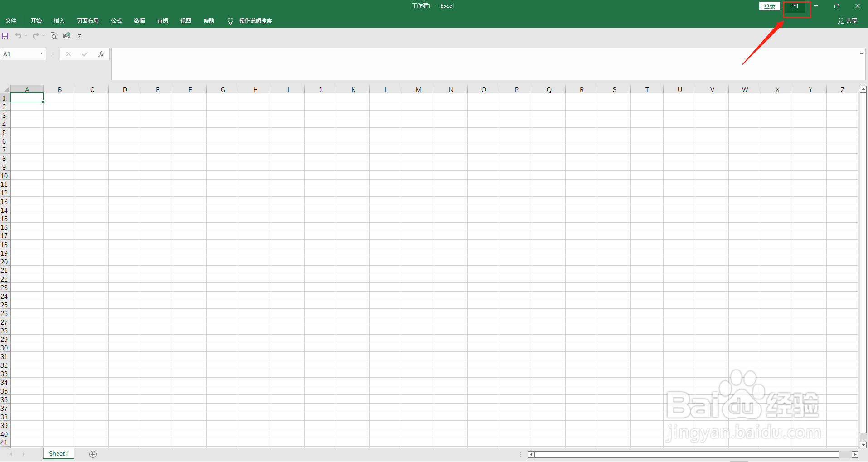Select the Sheet1 worksheet tab
This screenshot has width=868, height=462.
click(x=58, y=454)
